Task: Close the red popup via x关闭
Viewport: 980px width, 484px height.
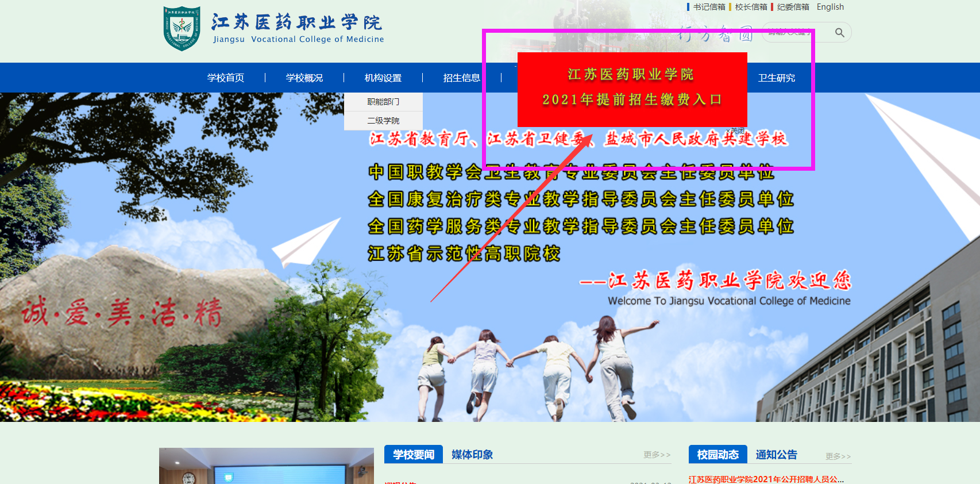Action: [x=735, y=130]
